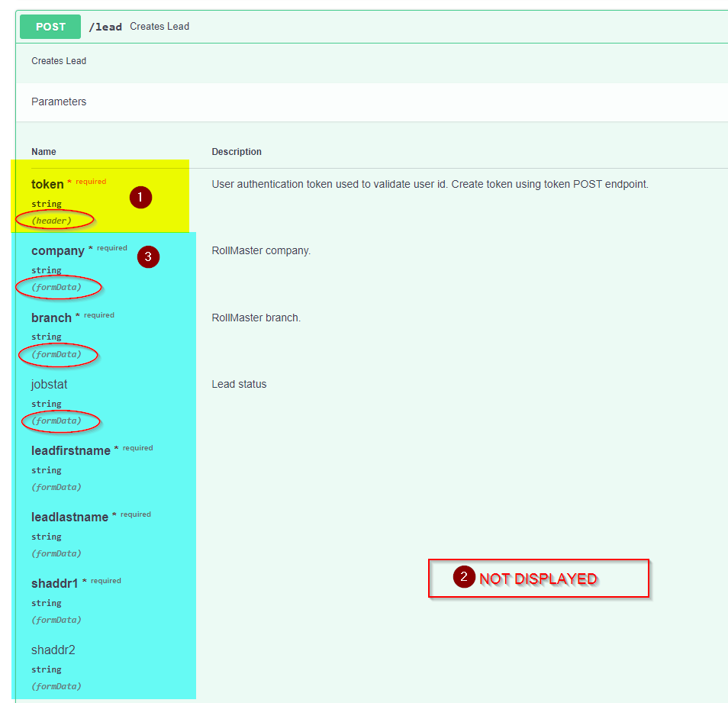728x703 pixels.
Task: Click the circled (formData) label under branch
Action: [56, 354]
